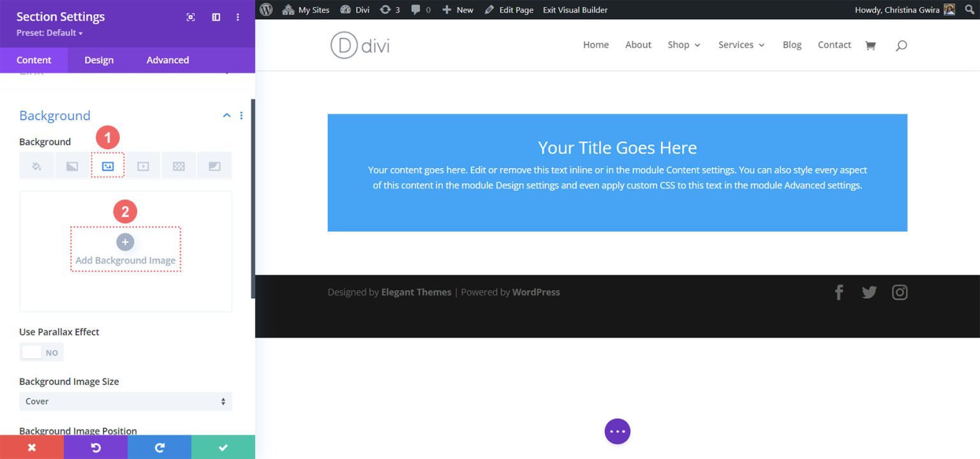Open the Background Image Size dropdown
980x459 pixels.
125,401
